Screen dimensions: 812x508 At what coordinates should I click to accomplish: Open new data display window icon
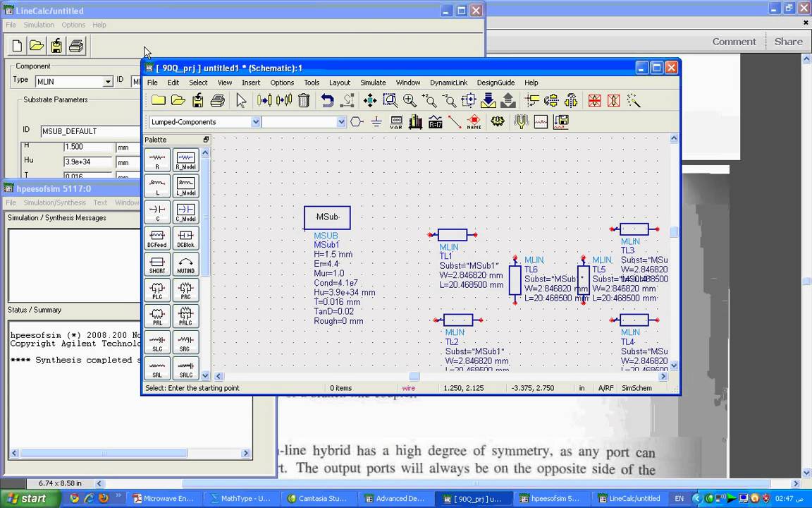(541, 122)
